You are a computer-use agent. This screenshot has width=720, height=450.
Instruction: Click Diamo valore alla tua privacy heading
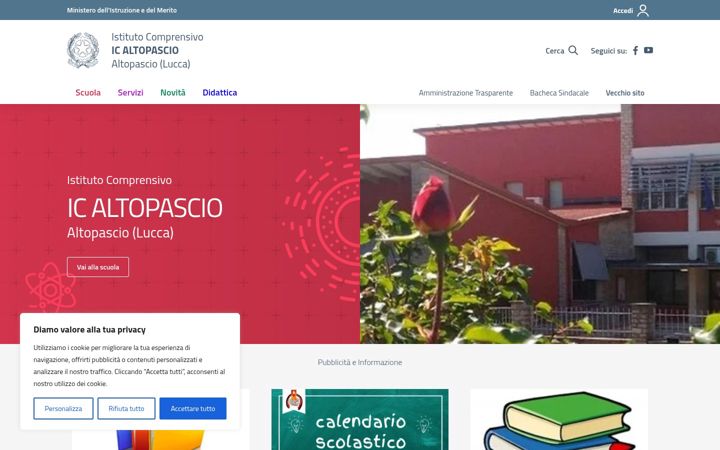coord(90,329)
